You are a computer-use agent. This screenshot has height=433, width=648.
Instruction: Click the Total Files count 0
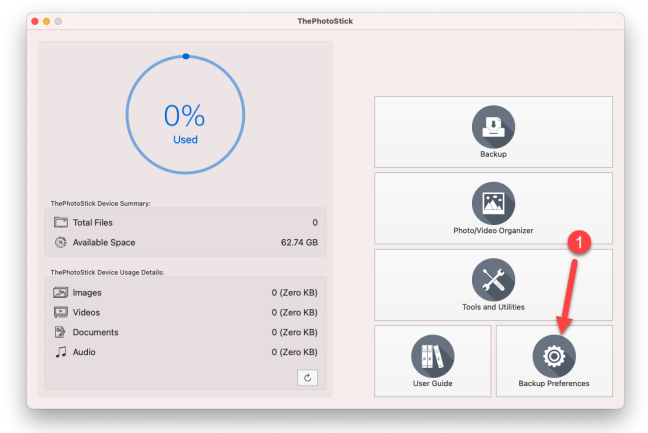pos(315,223)
